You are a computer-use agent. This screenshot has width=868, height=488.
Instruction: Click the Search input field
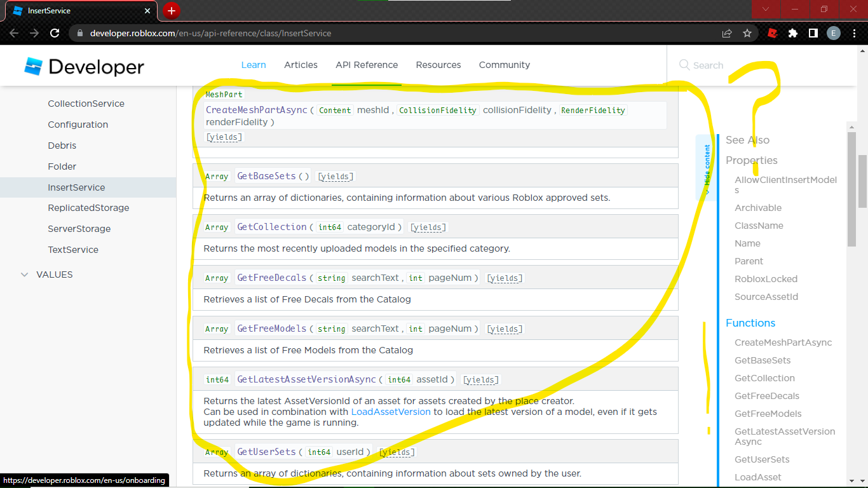708,65
